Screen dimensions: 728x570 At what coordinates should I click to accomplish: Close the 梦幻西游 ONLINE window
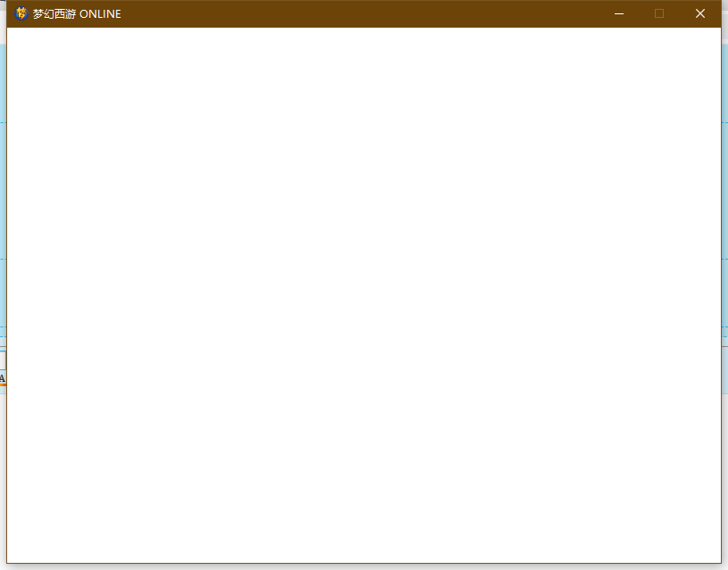coord(700,13)
